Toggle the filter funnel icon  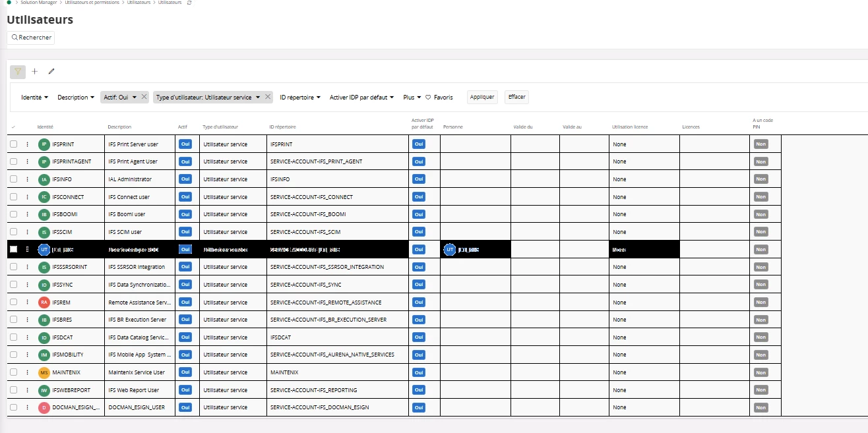18,71
